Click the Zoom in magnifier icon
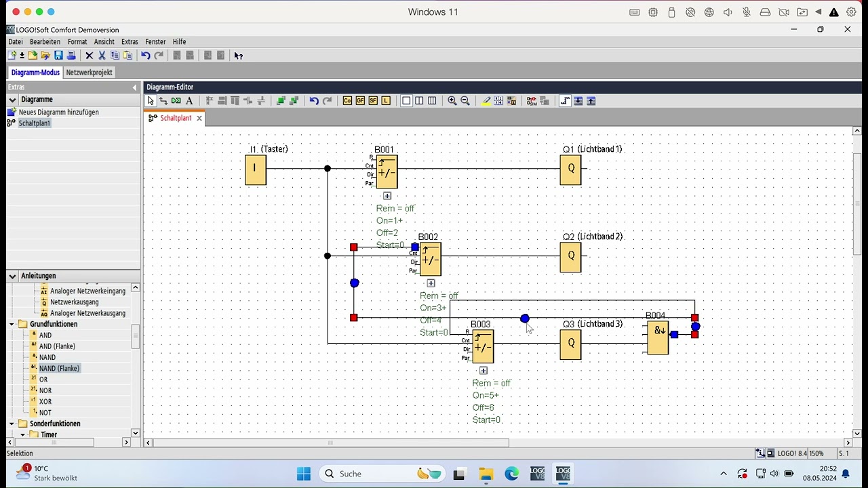Screen dimensions: 868x488 (452, 101)
